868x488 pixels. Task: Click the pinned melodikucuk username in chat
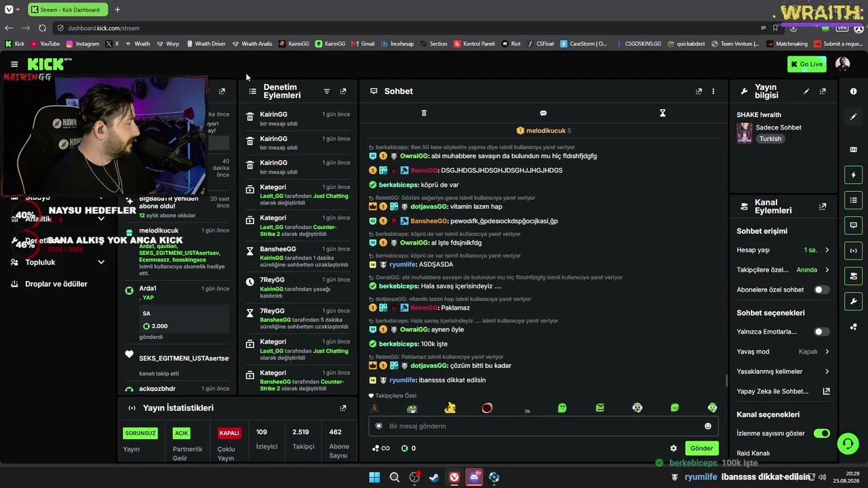[x=546, y=131]
